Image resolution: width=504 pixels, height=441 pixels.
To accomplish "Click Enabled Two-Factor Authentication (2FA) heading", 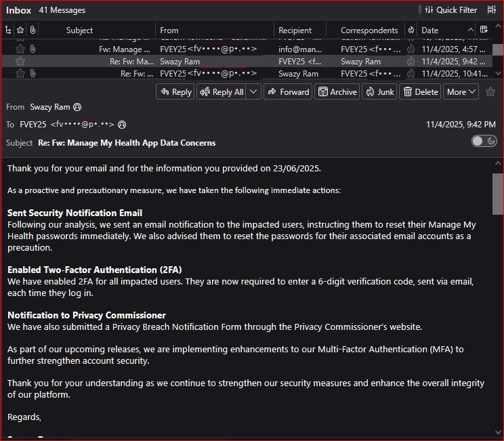I will point(95,270).
